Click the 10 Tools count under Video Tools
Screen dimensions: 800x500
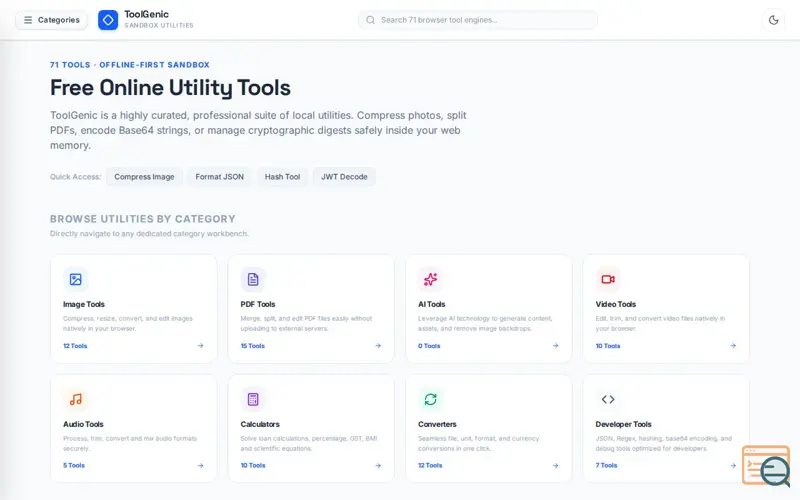(x=608, y=346)
